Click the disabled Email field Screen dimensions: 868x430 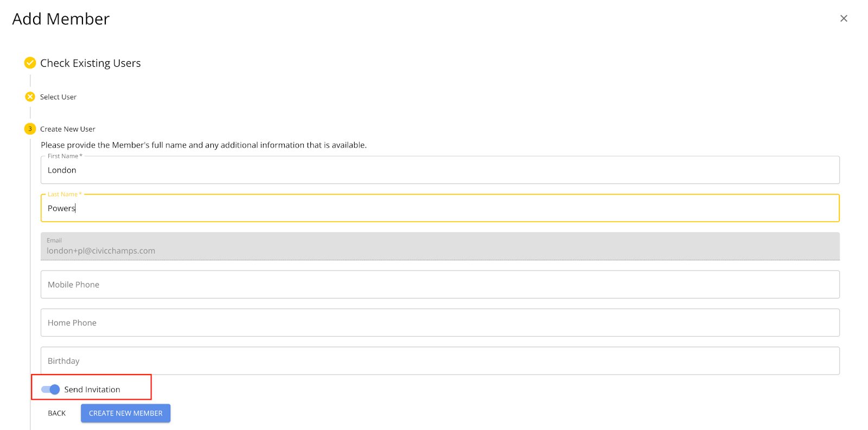440,246
